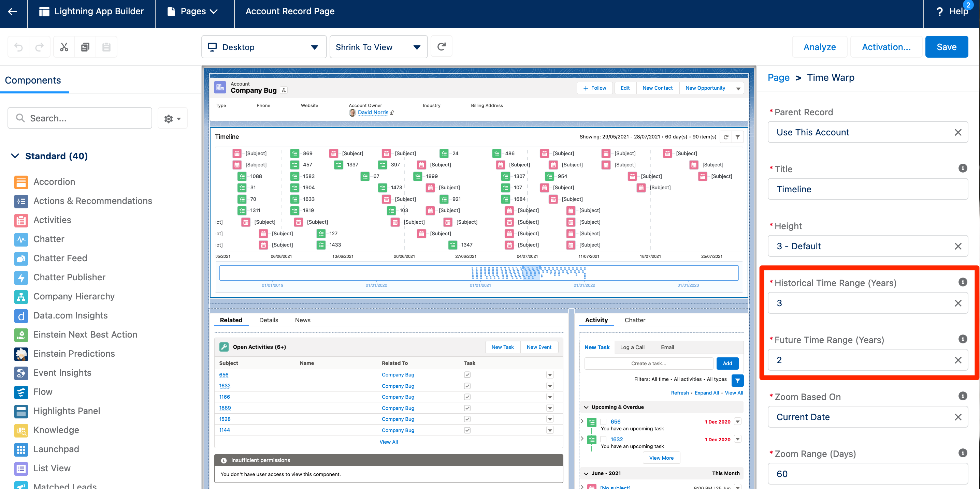Click the Timeline filter funnel icon
This screenshot has width=980, height=489.
[x=738, y=137]
